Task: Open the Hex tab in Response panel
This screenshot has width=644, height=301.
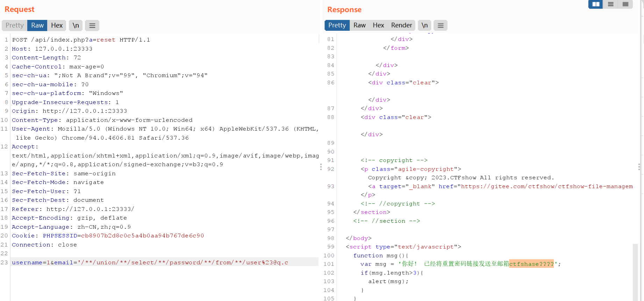Action: pos(378,25)
